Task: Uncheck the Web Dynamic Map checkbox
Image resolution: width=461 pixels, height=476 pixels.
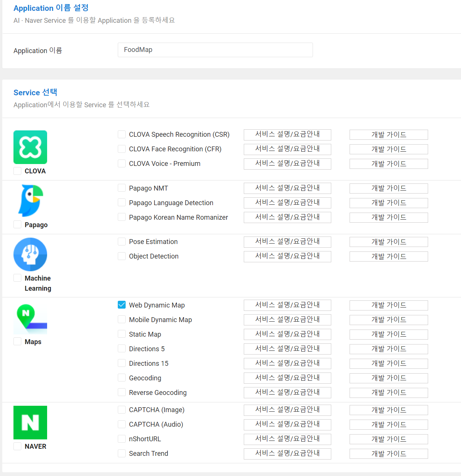Action: pyautogui.click(x=122, y=305)
